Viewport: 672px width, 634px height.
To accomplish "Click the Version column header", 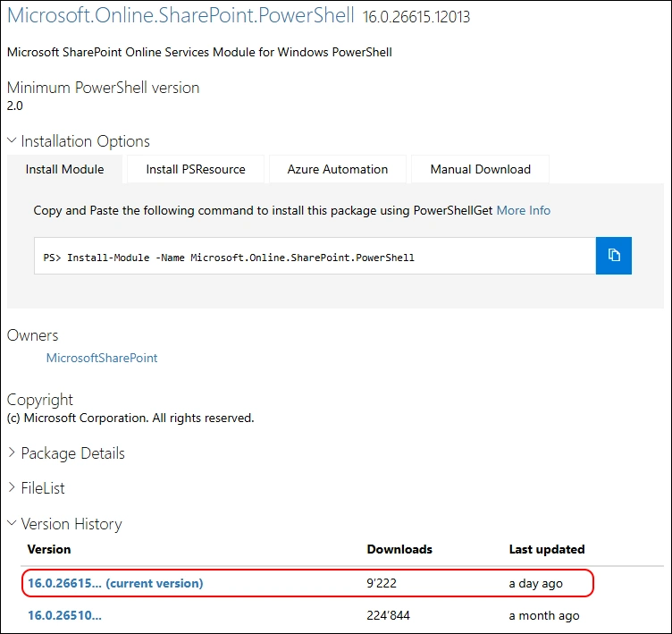I will pyautogui.click(x=49, y=549).
